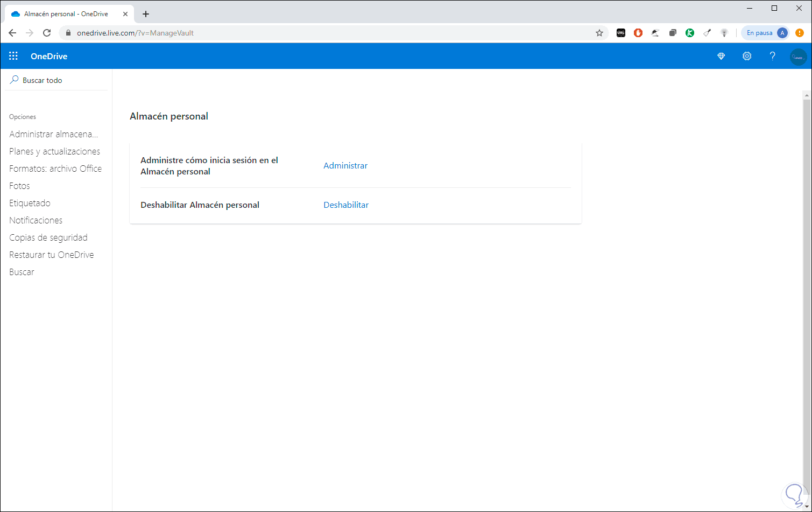Click 'Administre cómo inicia sesión' text
The height and width of the screenshot is (512, 812).
pyautogui.click(x=209, y=166)
